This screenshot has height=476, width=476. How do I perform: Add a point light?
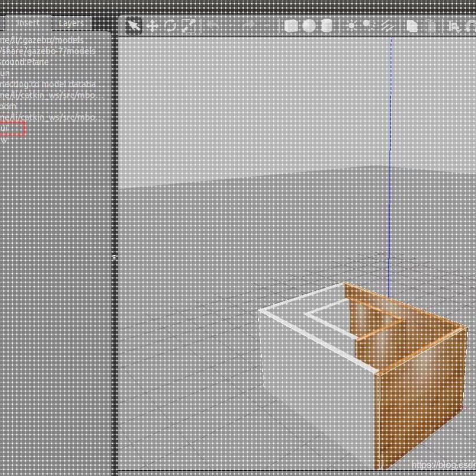click(350, 25)
